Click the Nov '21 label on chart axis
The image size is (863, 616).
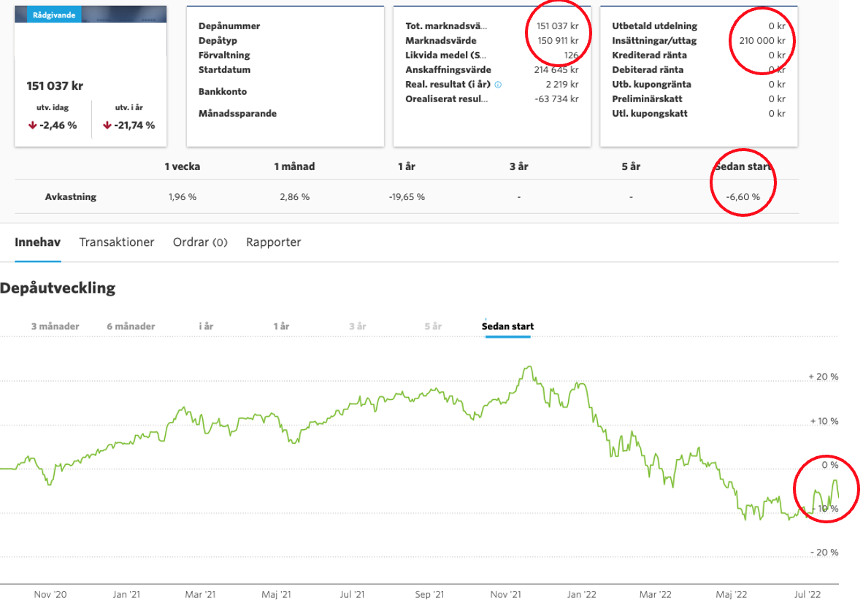click(506, 595)
